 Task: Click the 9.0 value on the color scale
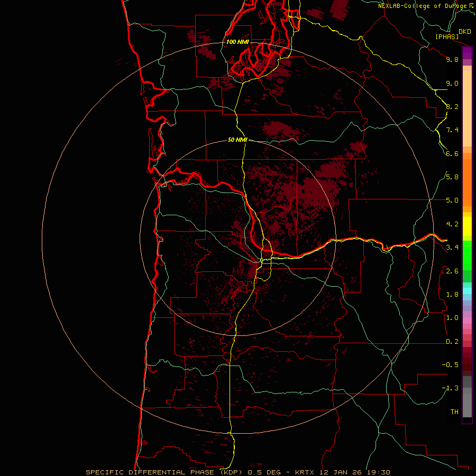(x=452, y=83)
